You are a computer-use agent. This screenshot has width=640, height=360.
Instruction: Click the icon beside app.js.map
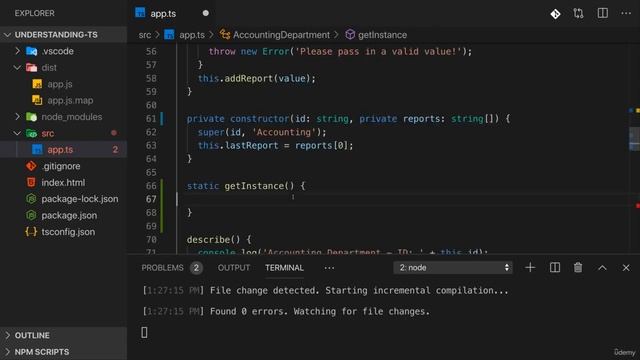click(x=37, y=100)
